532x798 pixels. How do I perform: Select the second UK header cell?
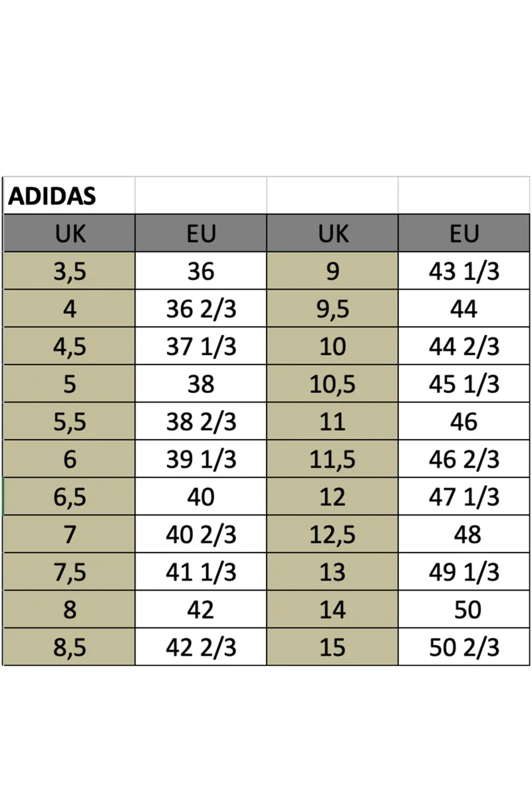click(332, 233)
